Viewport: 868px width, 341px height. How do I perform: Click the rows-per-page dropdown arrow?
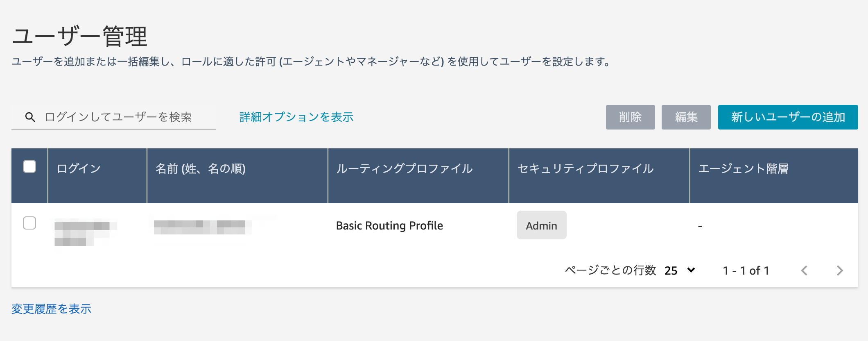[x=691, y=270]
